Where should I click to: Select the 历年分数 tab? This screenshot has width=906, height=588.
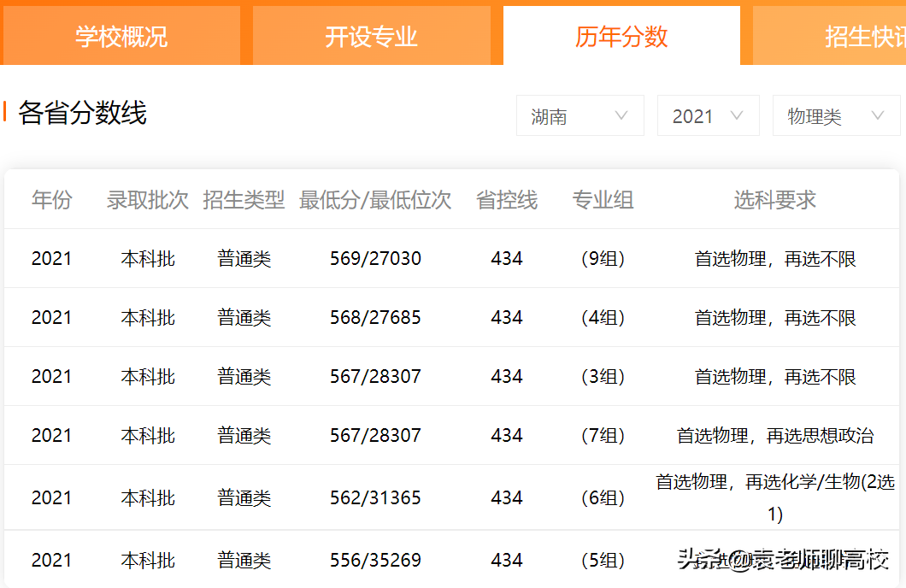coord(621,34)
